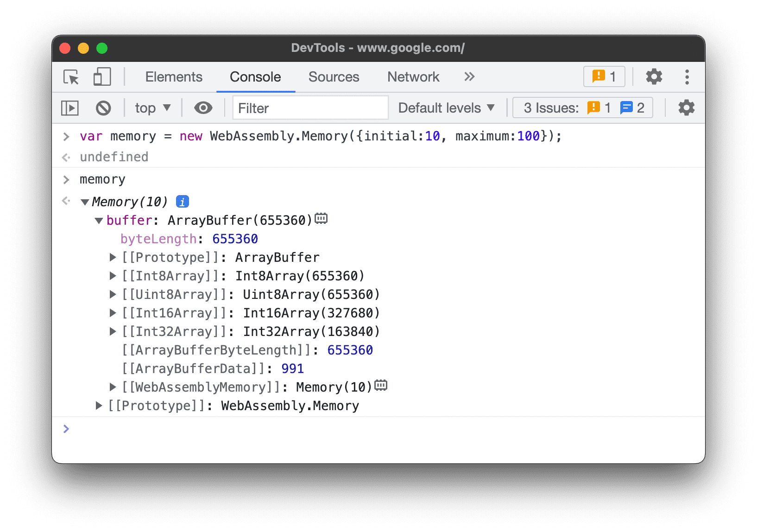Screen dimensions: 757x532
Task: Show the console sidebar panel
Action: tap(69, 108)
